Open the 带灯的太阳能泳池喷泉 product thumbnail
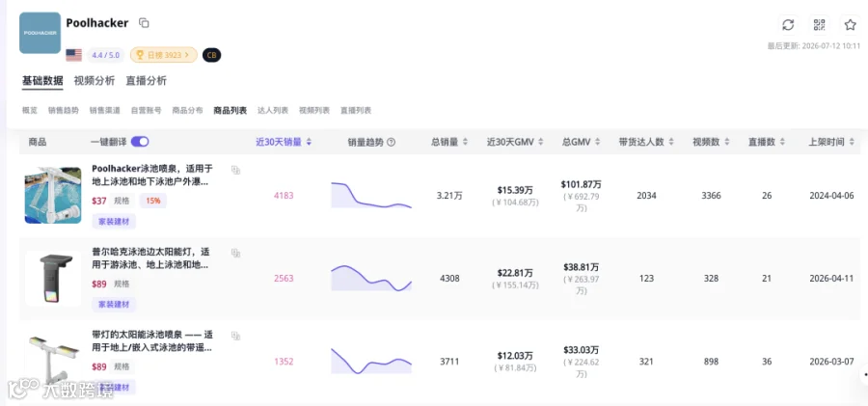868x406 pixels. click(x=53, y=361)
